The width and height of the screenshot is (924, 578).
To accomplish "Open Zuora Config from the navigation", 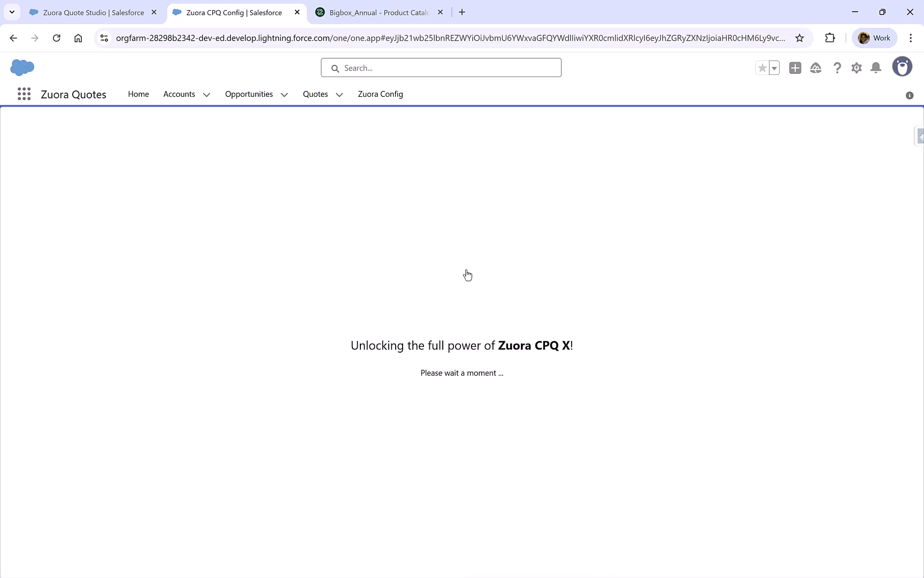I will pyautogui.click(x=380, y=94).
